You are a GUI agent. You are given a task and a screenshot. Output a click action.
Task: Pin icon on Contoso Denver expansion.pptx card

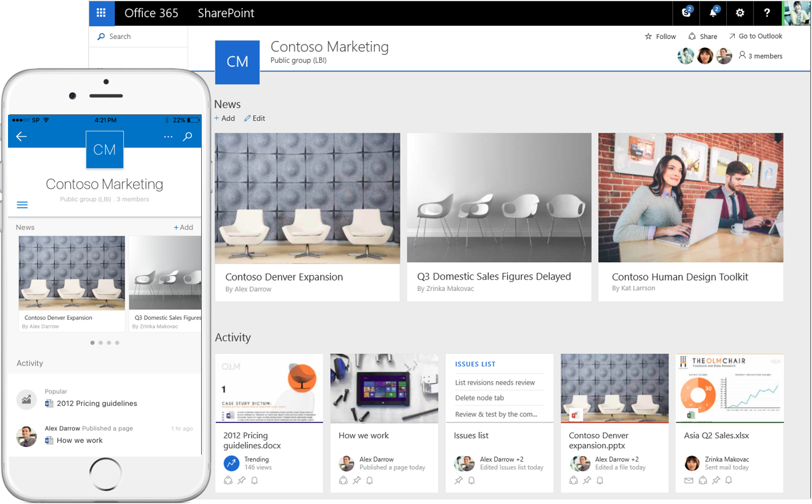click(x=587, y=481)
